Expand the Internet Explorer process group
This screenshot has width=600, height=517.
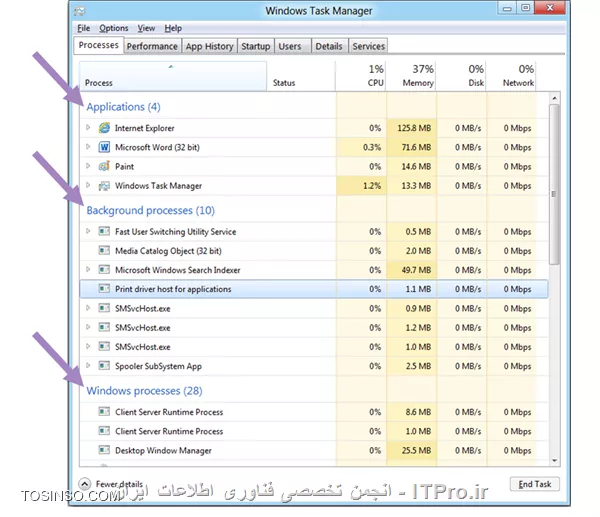click(x=88, y=127)
